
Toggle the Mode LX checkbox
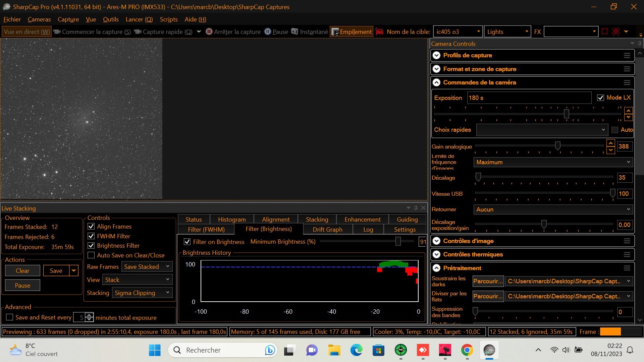(x=600, y=98)
